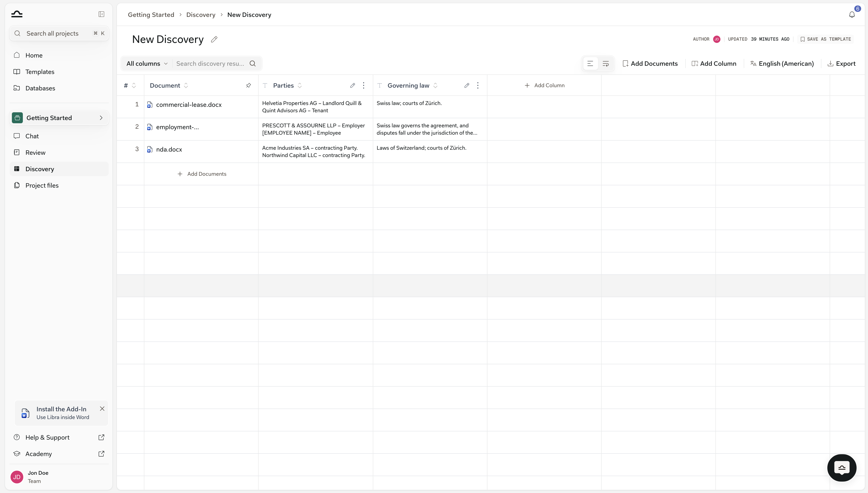Open English (American) language selector

coord(782,64)
